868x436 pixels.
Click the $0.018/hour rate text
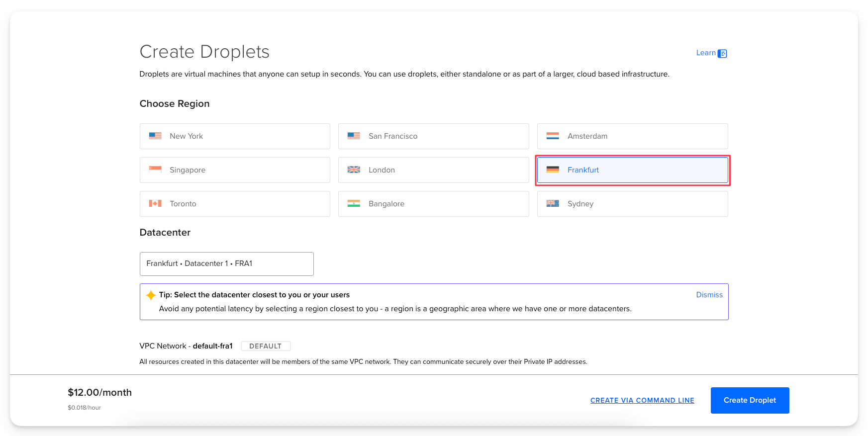tap(84, 408)
